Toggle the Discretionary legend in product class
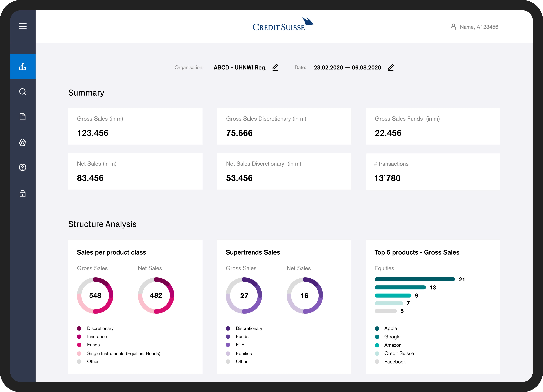 pyautogui.click(x=100, y=328)
